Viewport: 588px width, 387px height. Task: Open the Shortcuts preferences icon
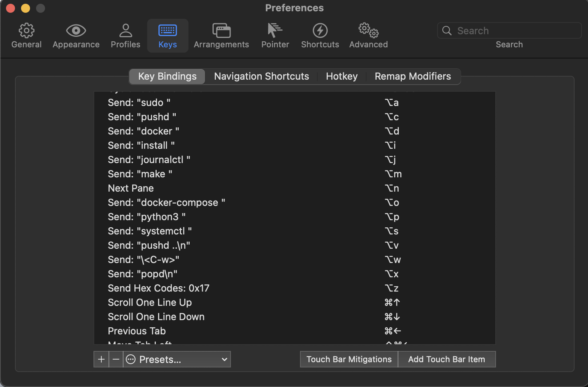[x=320, y=35]
